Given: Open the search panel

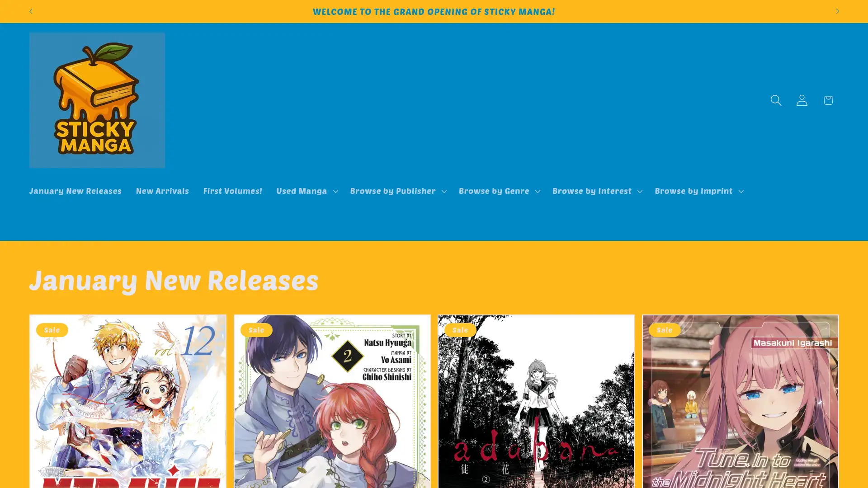Looking at the screenshot, I should point(776,100).
